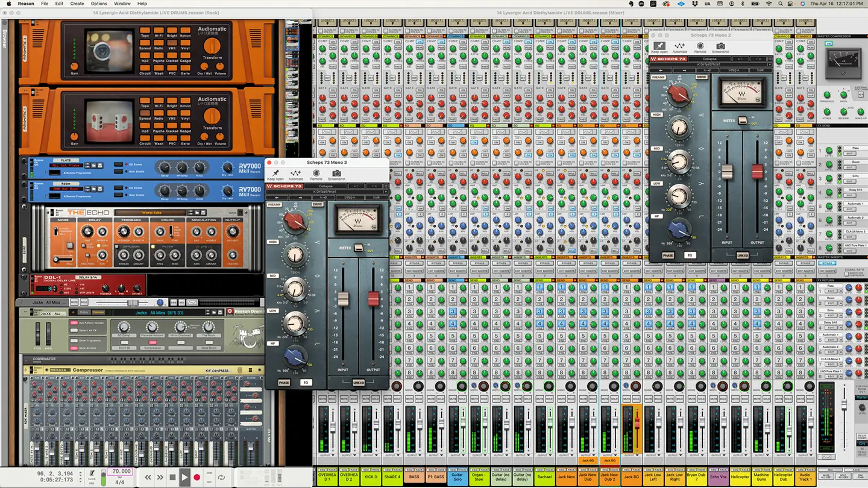Open Setup A selector in Scheps 73 Mono 2

[734, 70]
